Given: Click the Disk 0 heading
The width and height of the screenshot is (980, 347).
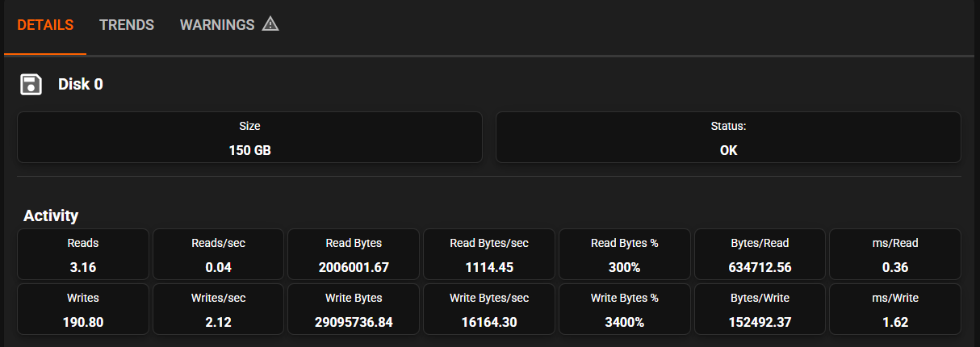Looking at the screenshot, I should pos(81,84).
